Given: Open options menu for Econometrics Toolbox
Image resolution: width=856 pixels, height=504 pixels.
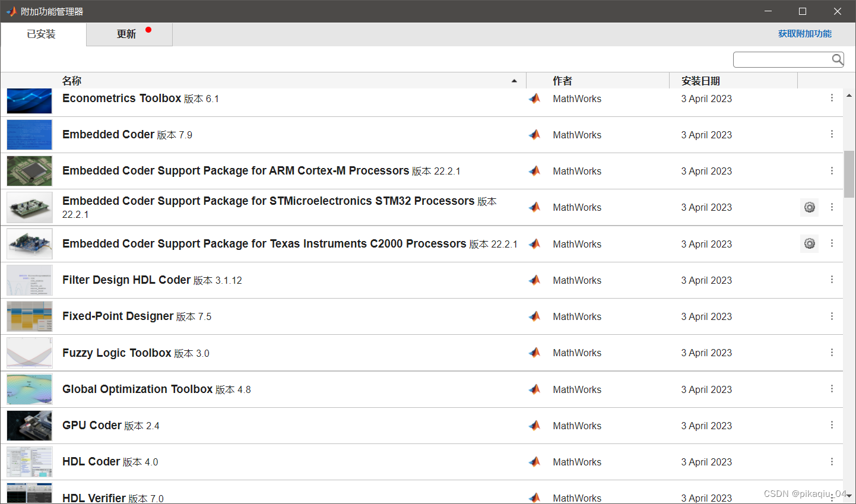Looking at the screenshot, I should pos(832,98).
